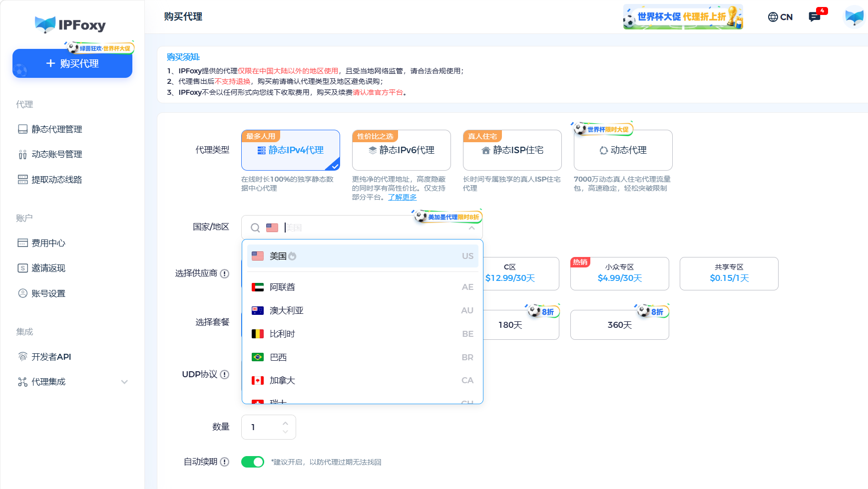Open 费用中心 in the sidebar
Image resolution: width=868 pixels, height=489 pixels.
coord(48,243)
